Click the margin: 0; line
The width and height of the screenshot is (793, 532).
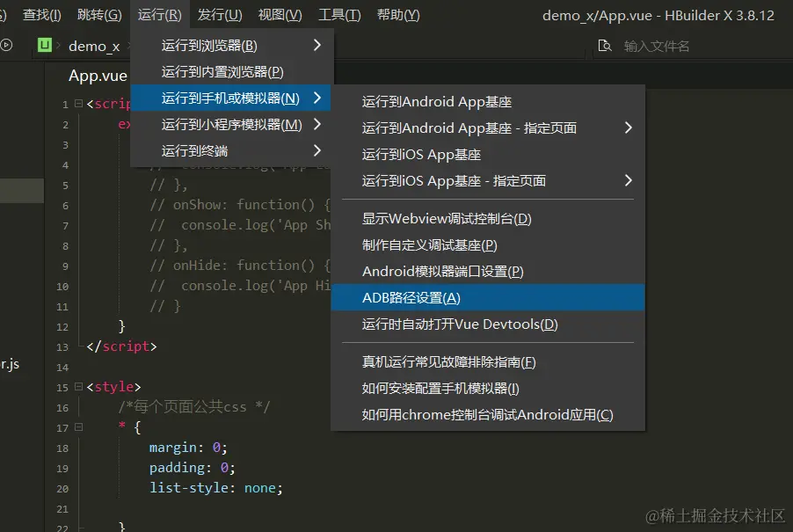[188, 448]
